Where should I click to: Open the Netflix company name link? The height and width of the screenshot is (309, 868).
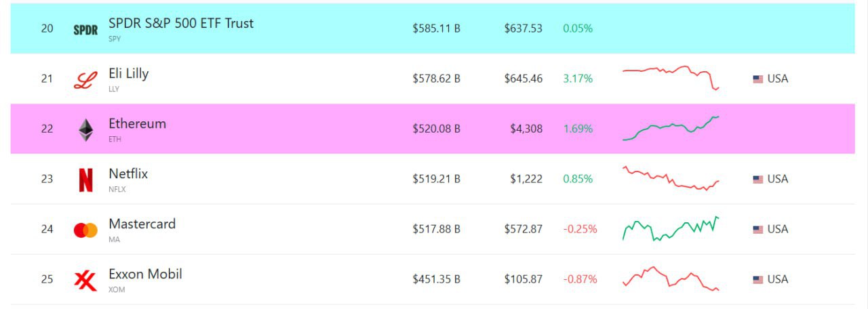(x=128, y=173)
